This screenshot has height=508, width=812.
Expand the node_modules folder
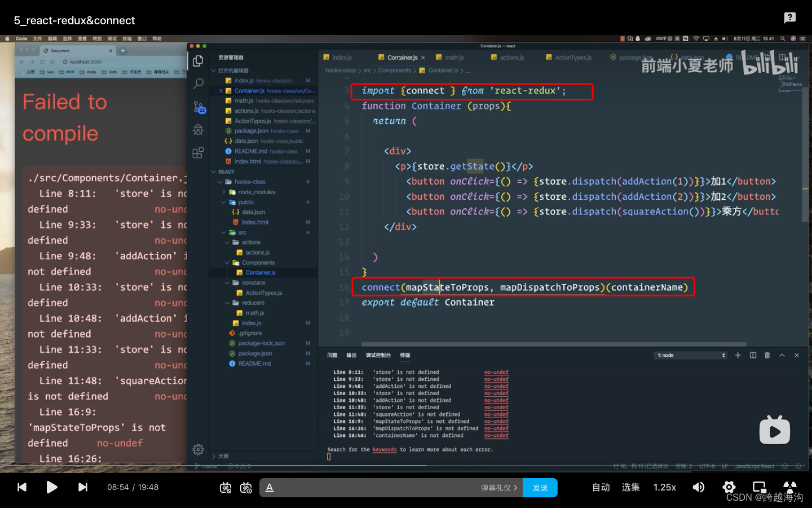coord(257,192)
